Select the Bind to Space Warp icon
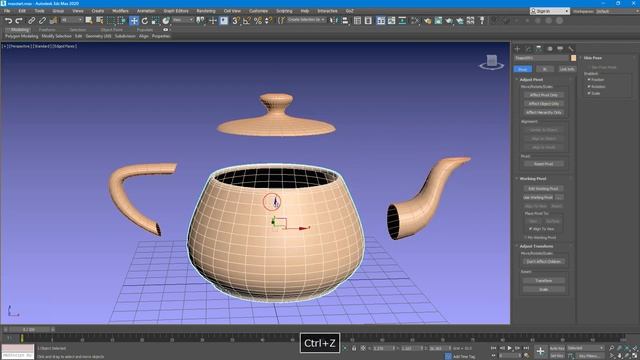Viewport: 640px width, 360px height. click(x=53, y=20)
